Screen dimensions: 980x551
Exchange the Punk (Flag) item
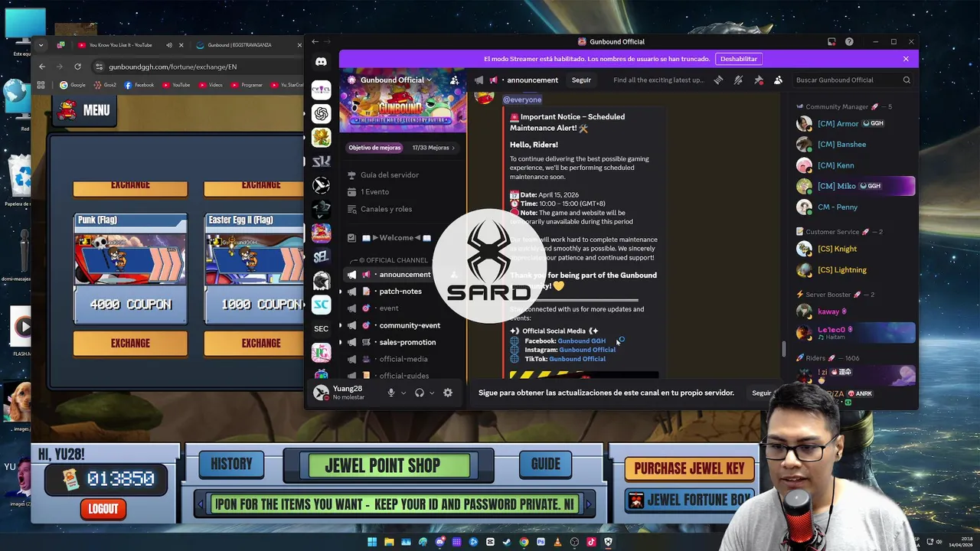point(130,344)
